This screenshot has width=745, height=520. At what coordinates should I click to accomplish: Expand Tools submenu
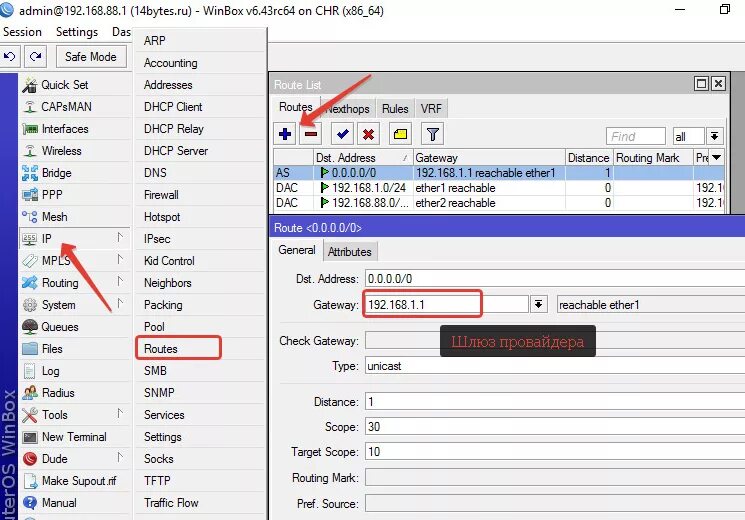pyautogui.click(x=75, y=415)
